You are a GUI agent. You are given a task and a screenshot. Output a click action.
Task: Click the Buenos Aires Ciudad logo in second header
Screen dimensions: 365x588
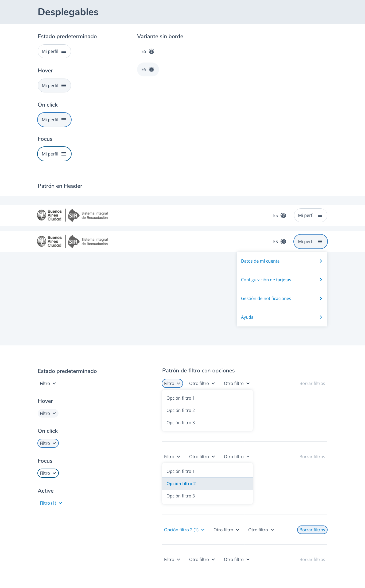click(49, 242)
